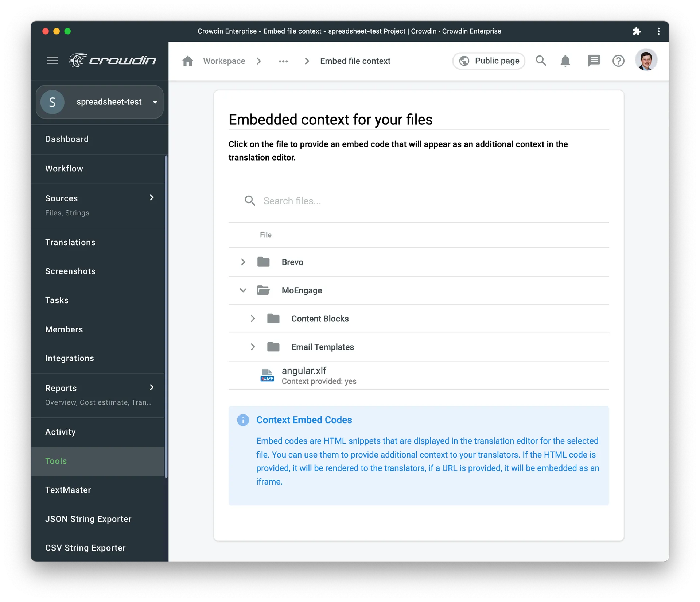The height and width of the screenshot is (602, 700).
Task: Click the info icon in Context Embed Codes
Action: (243, 420)
